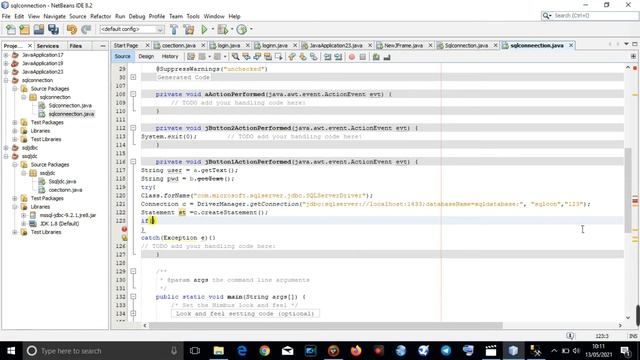Switch to the JavaApplication23.java editor tab
Viewport: 640px width, 360px height.
pyautogui.click(x=336, y=45)
